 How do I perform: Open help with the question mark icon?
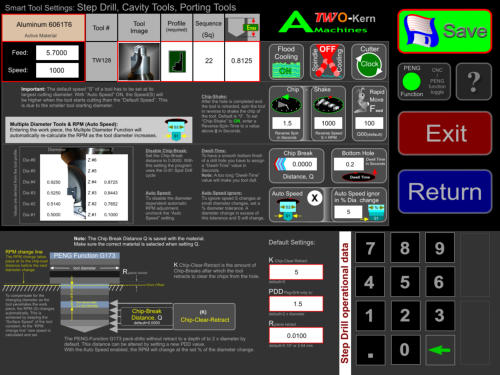(x=474, y=82)
